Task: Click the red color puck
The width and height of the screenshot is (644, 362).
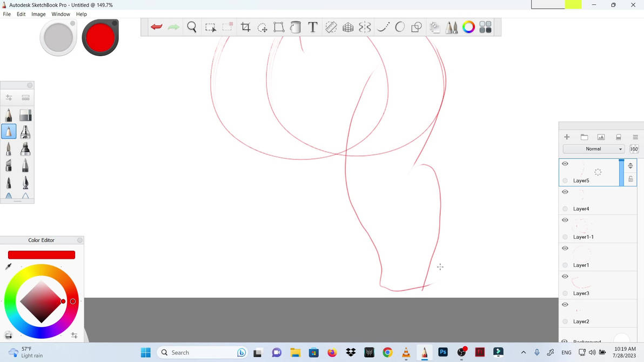Action: [100, 37]
